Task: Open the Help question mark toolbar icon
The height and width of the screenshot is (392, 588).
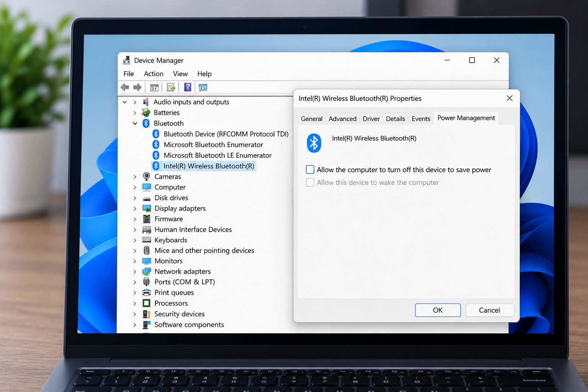Action: [x=188, y=87]
